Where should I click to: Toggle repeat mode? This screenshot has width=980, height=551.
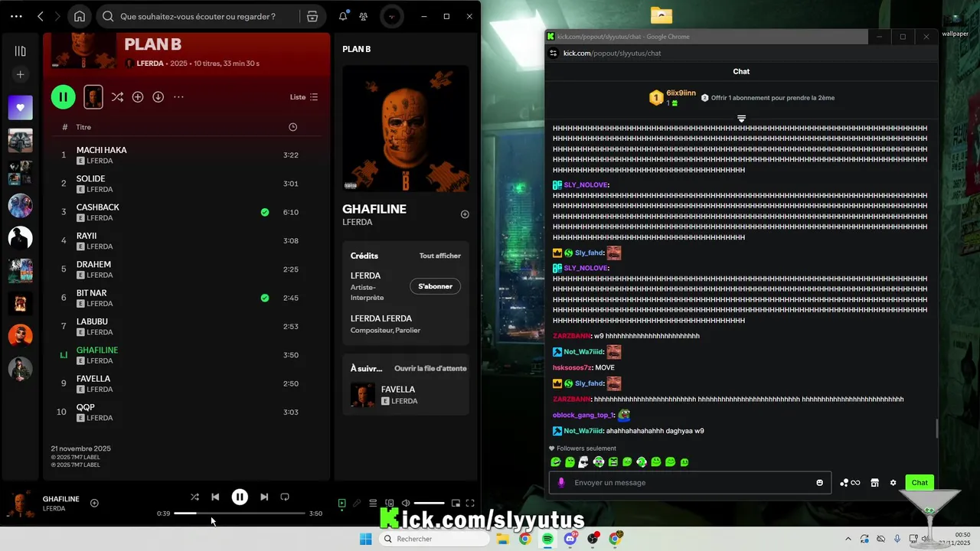pyautogui.click(x=285, y=497)
